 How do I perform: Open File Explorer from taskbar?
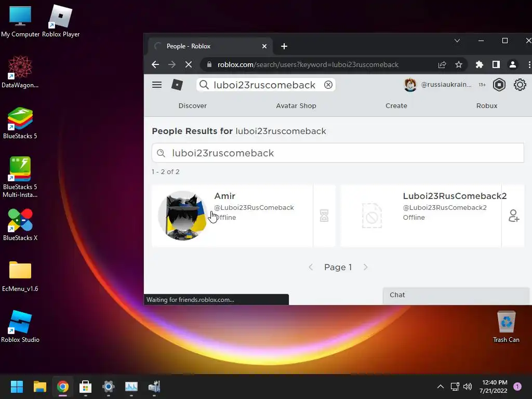tap(39, 387)
